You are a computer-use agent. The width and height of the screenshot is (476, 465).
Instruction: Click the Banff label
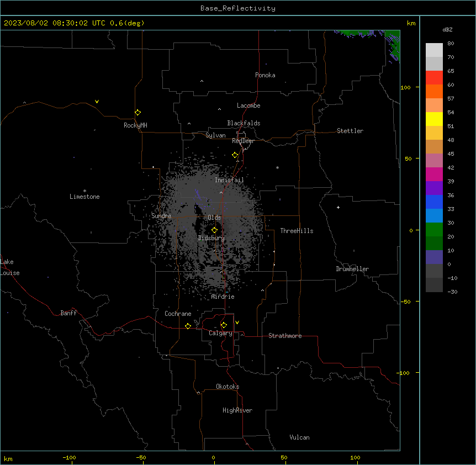[68, 313]
